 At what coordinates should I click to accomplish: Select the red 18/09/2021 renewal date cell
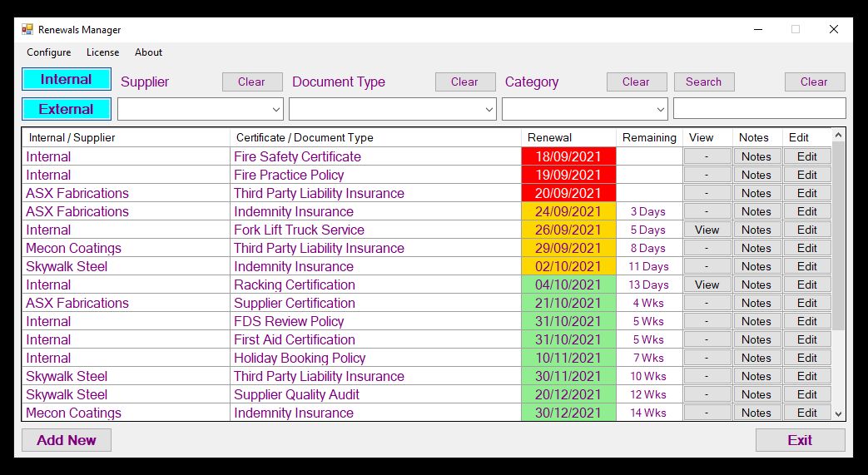pyautogui.click(x=568, y=156)
